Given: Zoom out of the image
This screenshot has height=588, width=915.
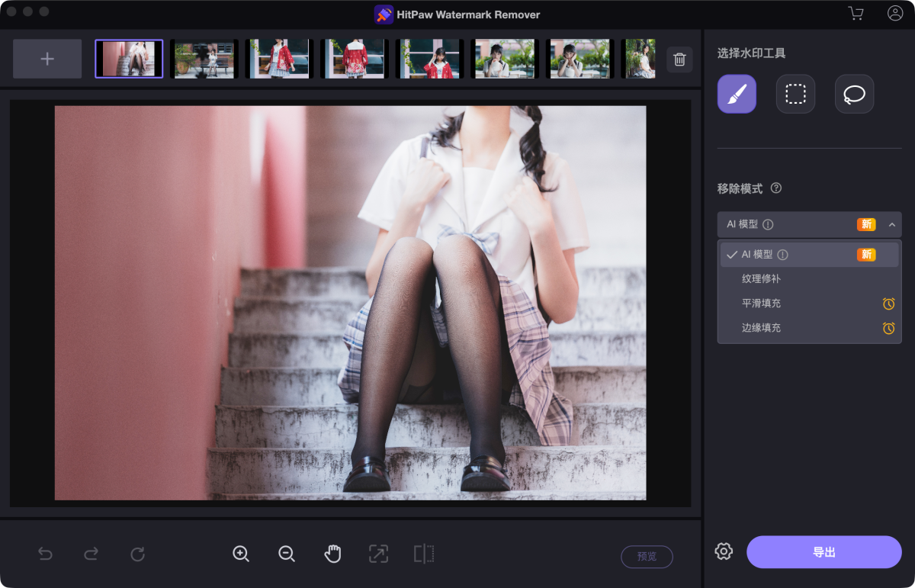Looking at the screenshot, I should 287,554.
